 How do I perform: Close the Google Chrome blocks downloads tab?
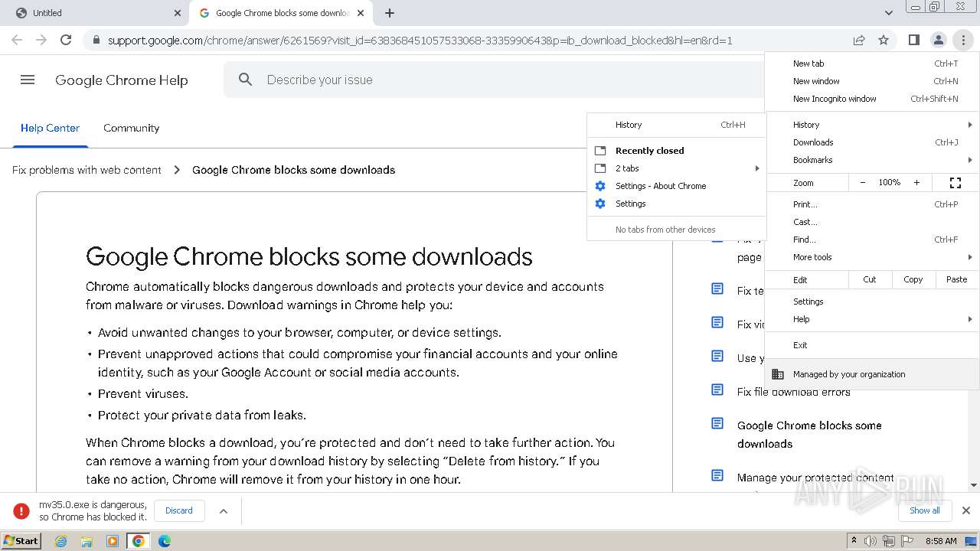(x=361, y=13)
